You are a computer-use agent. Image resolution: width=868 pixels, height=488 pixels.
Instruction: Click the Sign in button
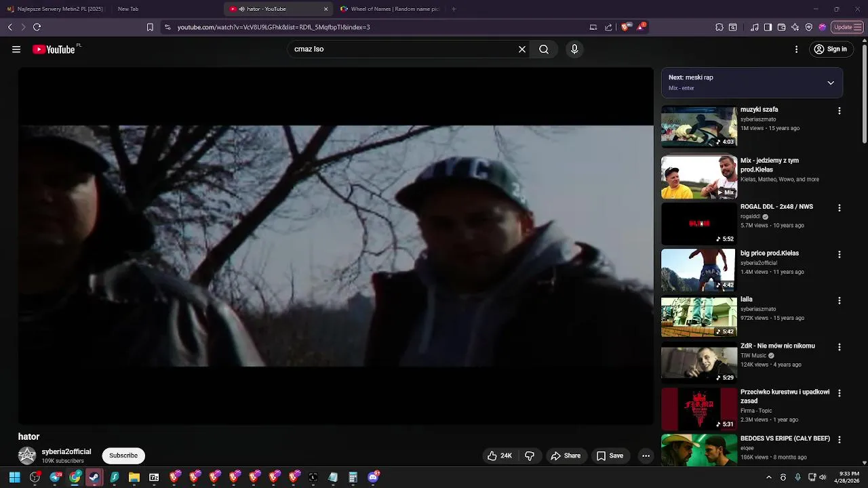831,49
